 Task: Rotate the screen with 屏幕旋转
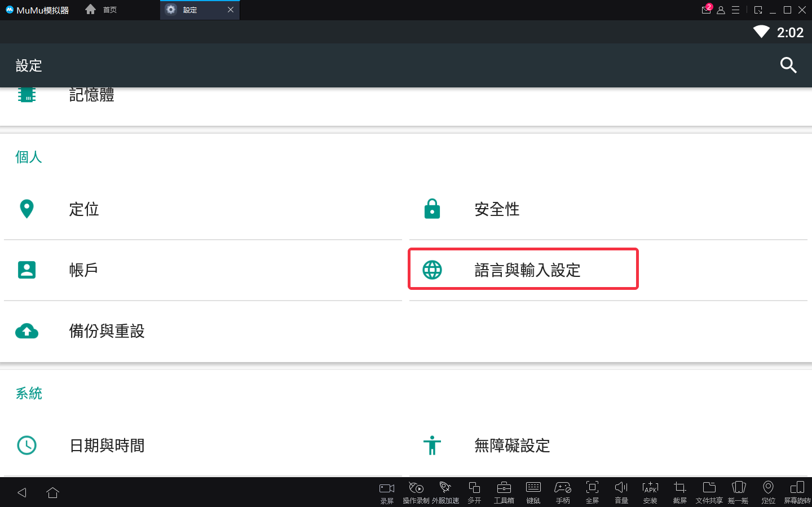point(797,491)
